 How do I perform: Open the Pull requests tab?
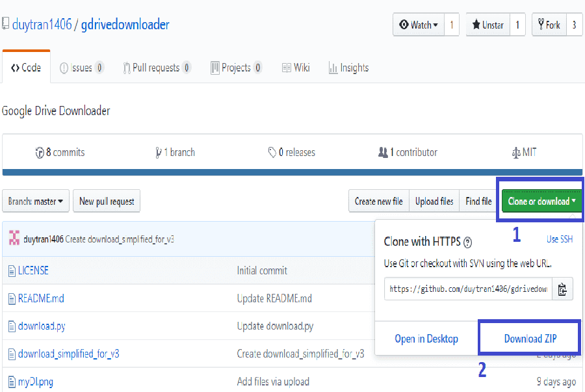(156, 68)
